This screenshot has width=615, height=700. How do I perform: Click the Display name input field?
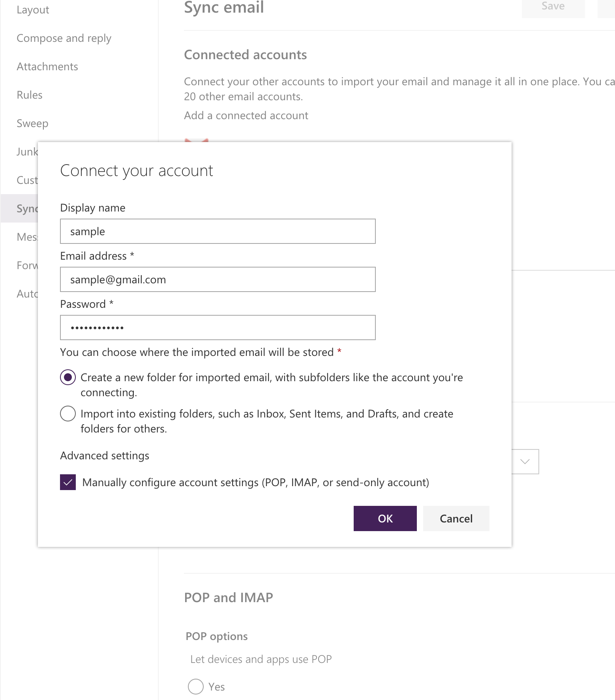tap(217, 231)
